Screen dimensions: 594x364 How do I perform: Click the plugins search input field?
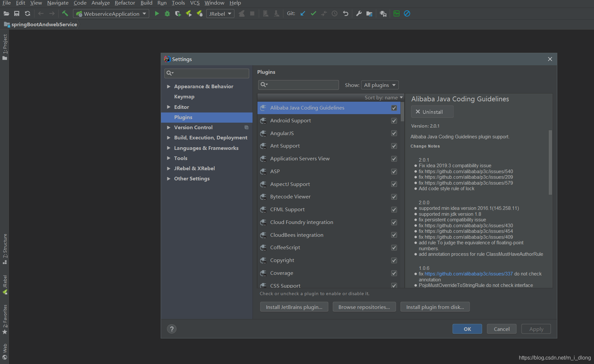pos(298,85)
